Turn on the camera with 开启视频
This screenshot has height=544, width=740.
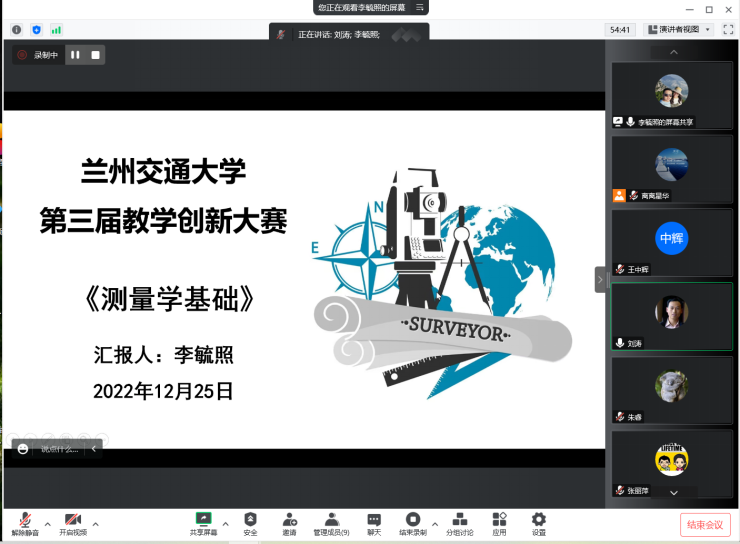click(x=72, y=521)
